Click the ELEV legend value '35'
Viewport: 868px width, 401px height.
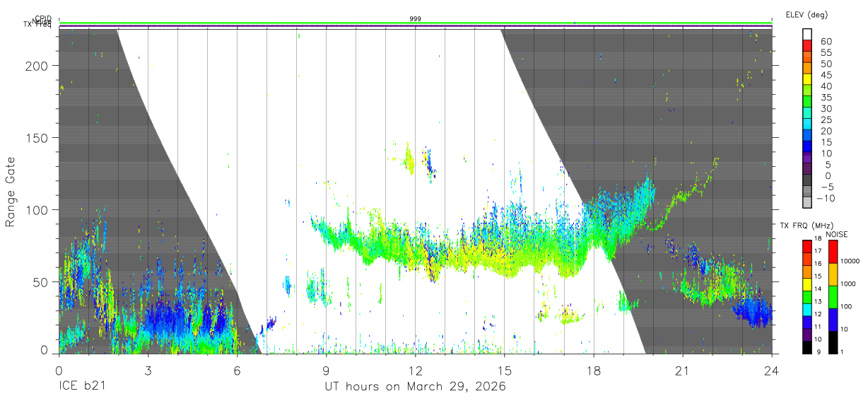826,98
